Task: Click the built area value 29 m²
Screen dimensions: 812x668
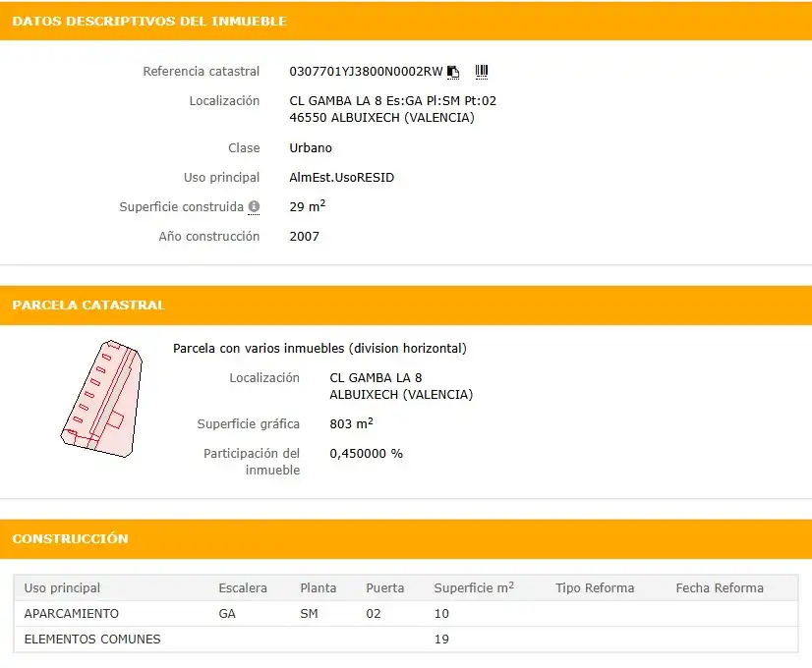Action: click(x=307, y=206)
